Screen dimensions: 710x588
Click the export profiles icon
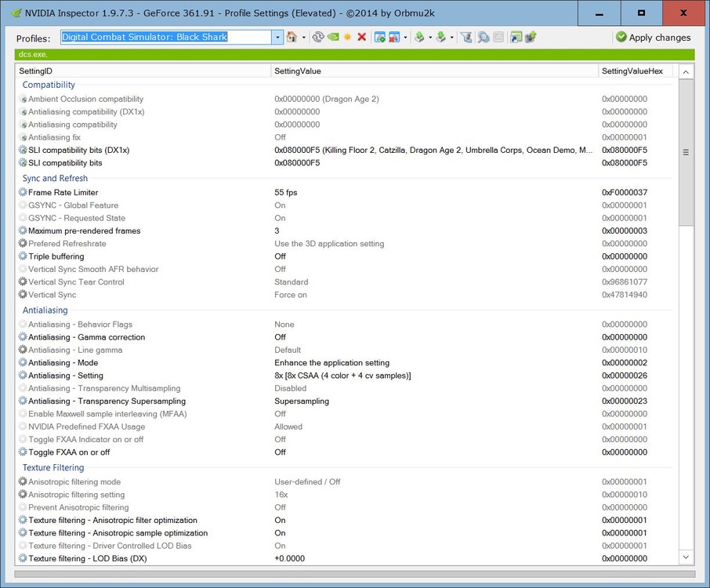click(x=419, y=37)
